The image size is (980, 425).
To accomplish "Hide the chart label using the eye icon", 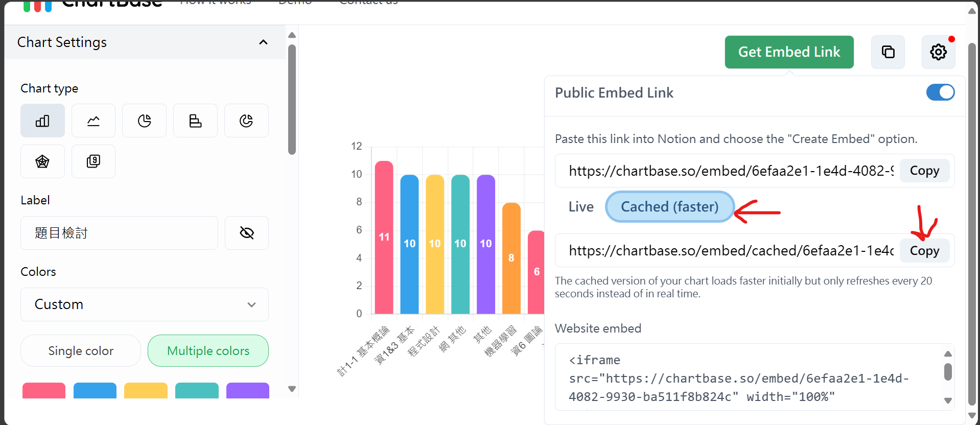I will [x=246, y=232].
